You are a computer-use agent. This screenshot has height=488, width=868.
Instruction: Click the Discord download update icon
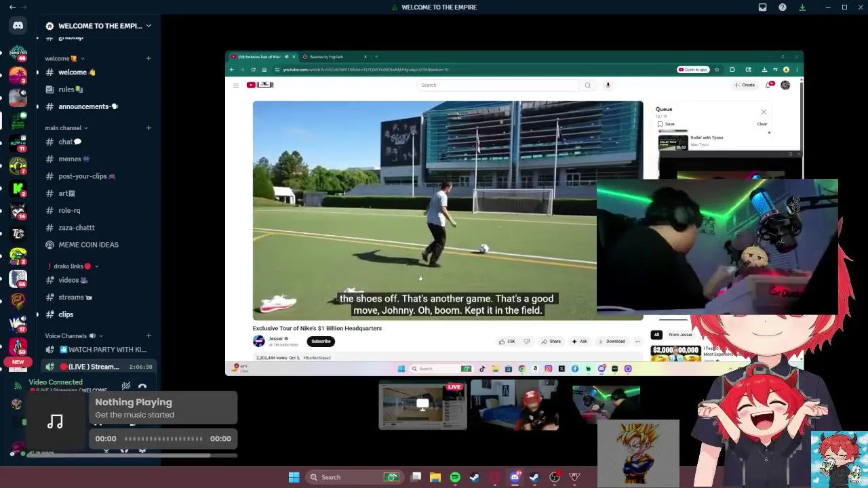802,7
